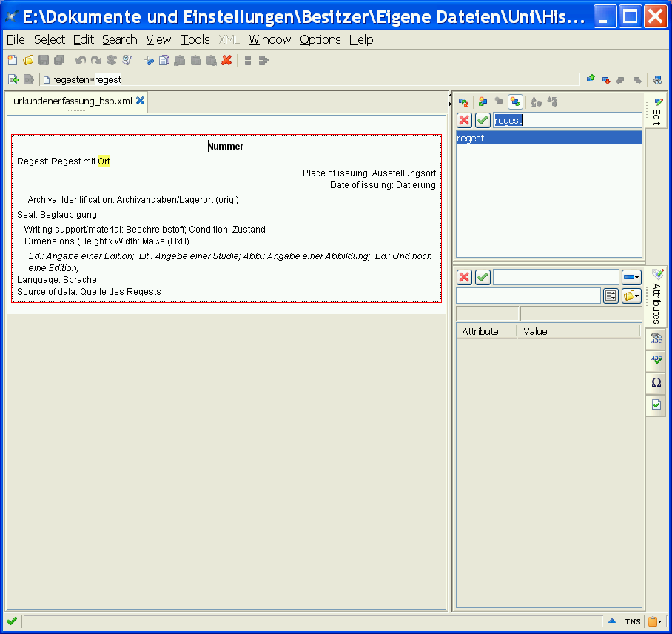Open the Validity check side tab
The width and height of the screenshot is (672, 634).
[656, 405]
